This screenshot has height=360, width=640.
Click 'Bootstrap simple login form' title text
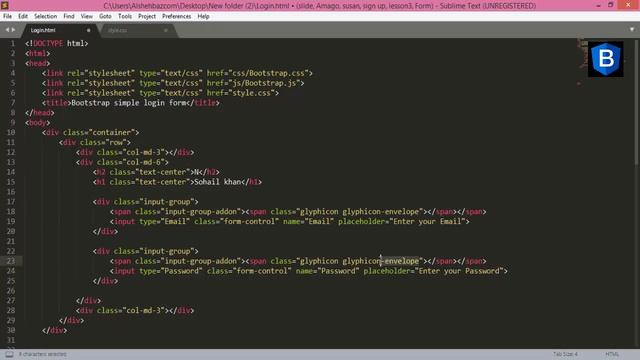click(x=129, y=103)
